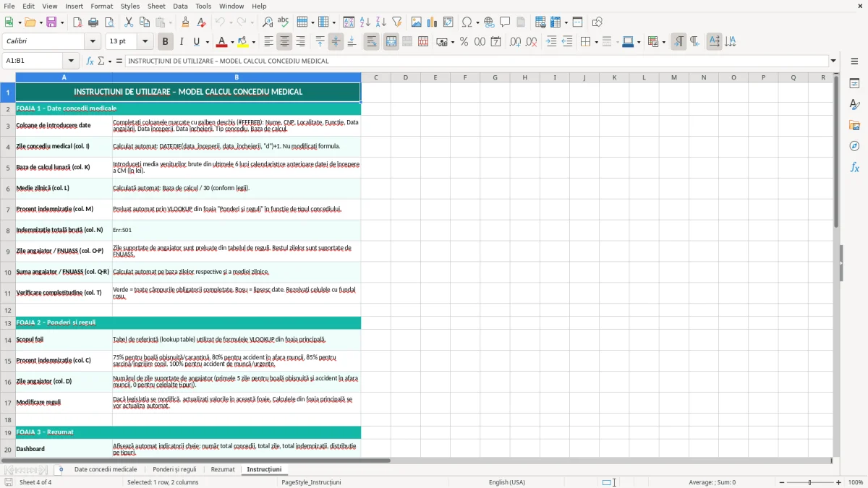Toggle Center Horizontally alignment
Screen dimensions: 868x488
coord(284,42)
